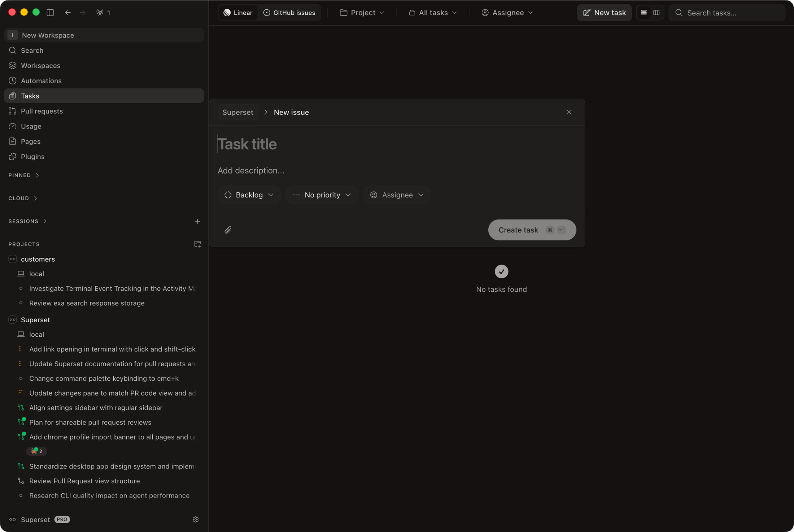Open the Project filter dropdown
The height and width of the screenshot is (532, 794).
tap(362, 13)
